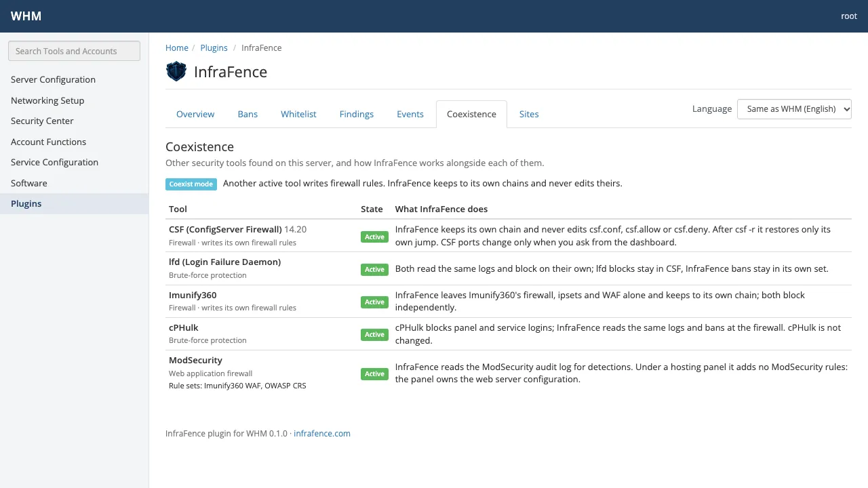Click the Active badge for lfd

[x=374, y=269]
